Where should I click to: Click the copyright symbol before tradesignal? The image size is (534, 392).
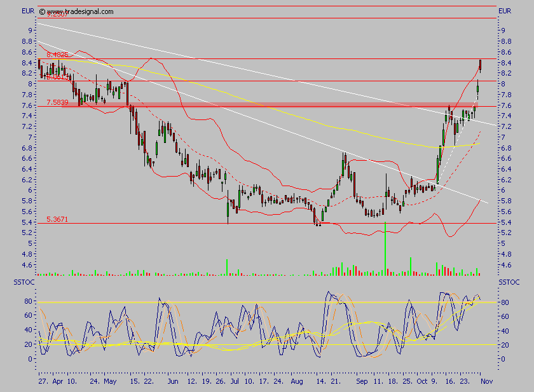pyautogui.click(x=42, y=11)
